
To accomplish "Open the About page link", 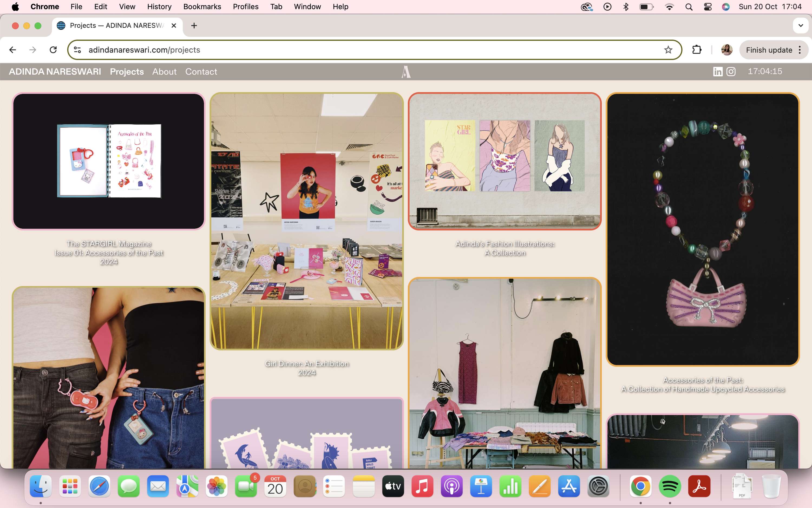I will [164, 72].
